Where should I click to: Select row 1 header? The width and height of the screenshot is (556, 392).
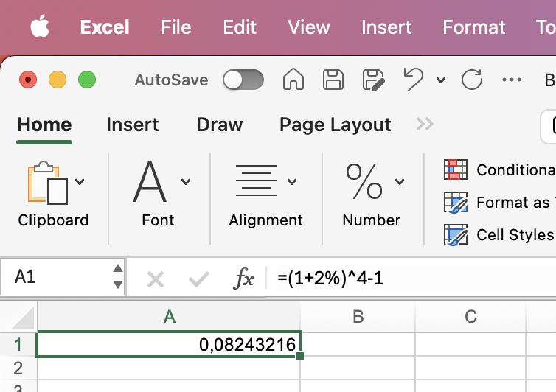[x=18, y=345]
